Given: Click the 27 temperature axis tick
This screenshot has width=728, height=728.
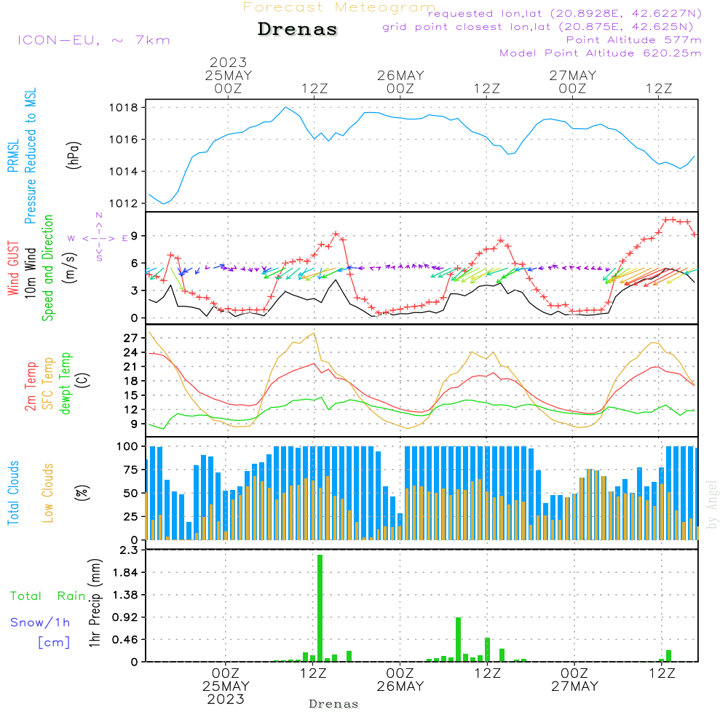Looking at the screenshot, I should (x=130, y=338).
